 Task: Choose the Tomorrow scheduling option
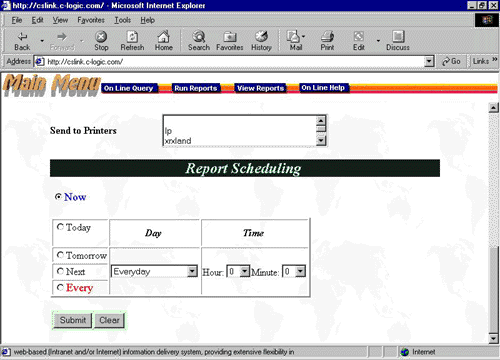[x=60, y=255]
